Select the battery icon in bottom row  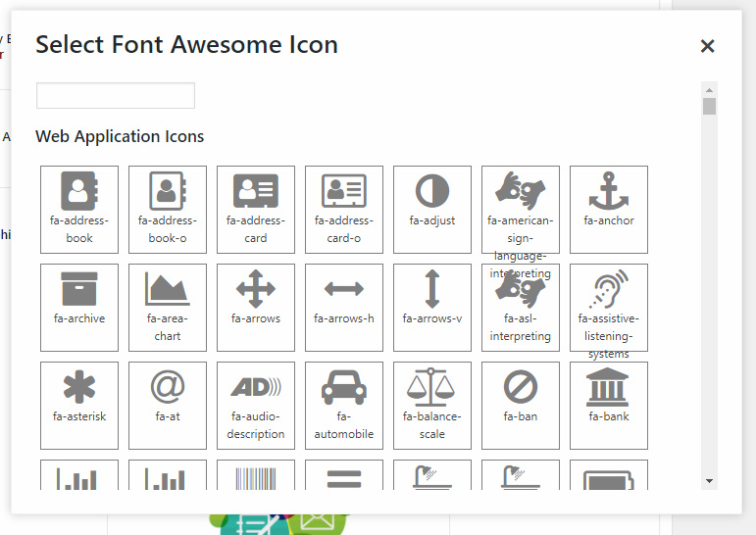click(609, 475)
